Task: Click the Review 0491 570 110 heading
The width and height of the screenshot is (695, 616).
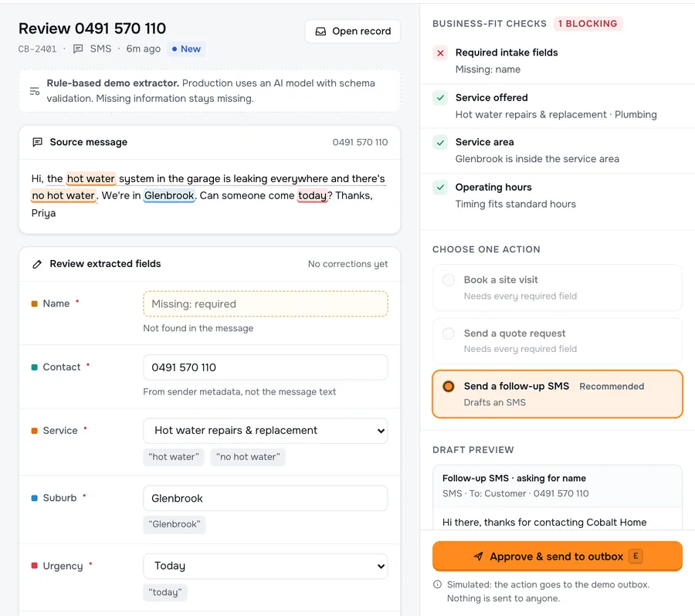Action: click(x=92, y=29)
